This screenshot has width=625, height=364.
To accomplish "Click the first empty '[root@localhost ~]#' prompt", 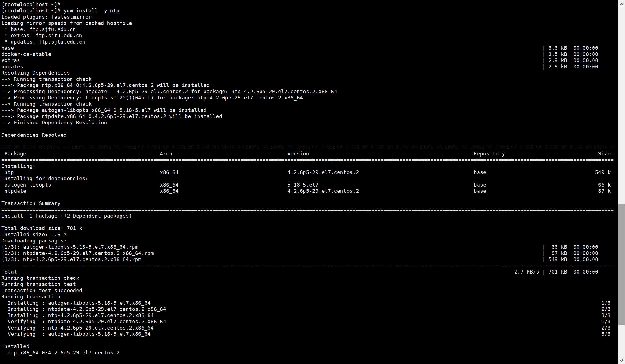I will click(x=31, y=5).
